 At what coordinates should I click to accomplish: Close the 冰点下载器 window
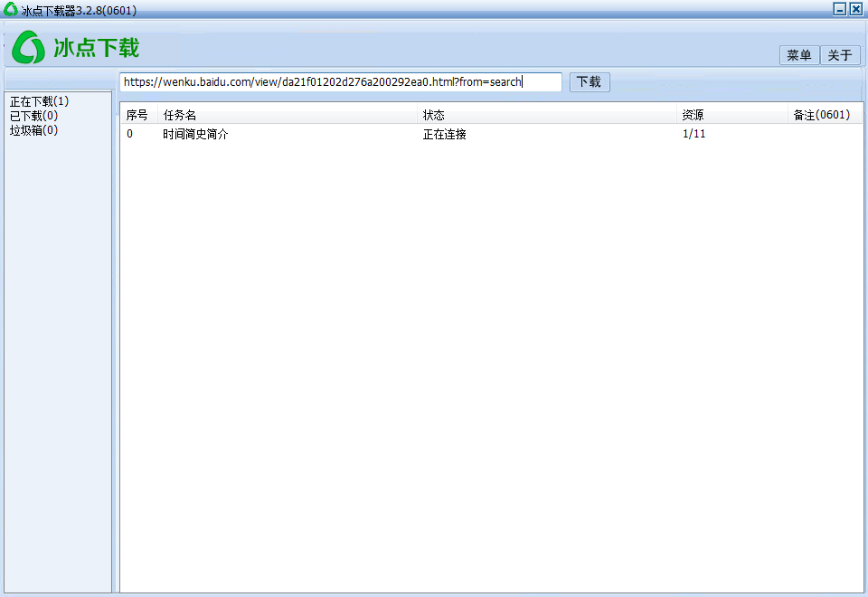pos(856,9)
